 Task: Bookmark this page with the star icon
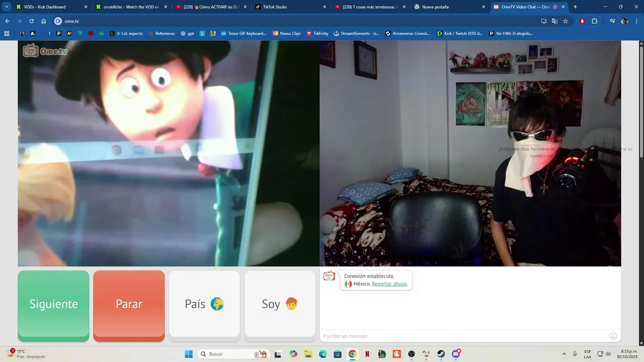click(x=566, y=21)
